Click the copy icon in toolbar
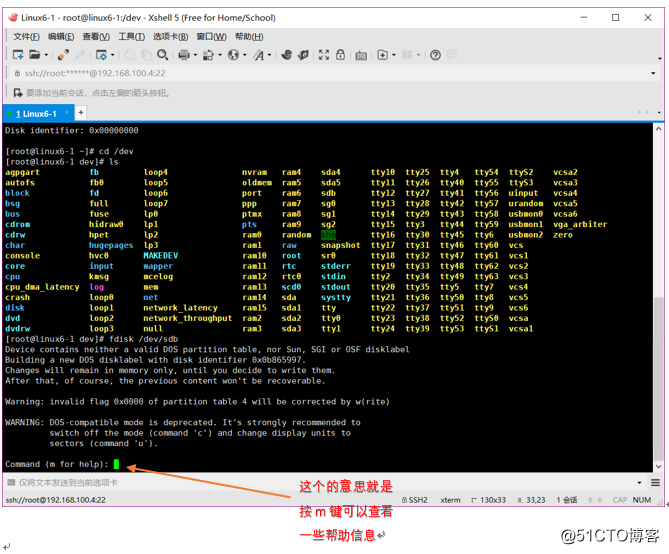This screenshot has width=669, height=554. coord(130,55)
